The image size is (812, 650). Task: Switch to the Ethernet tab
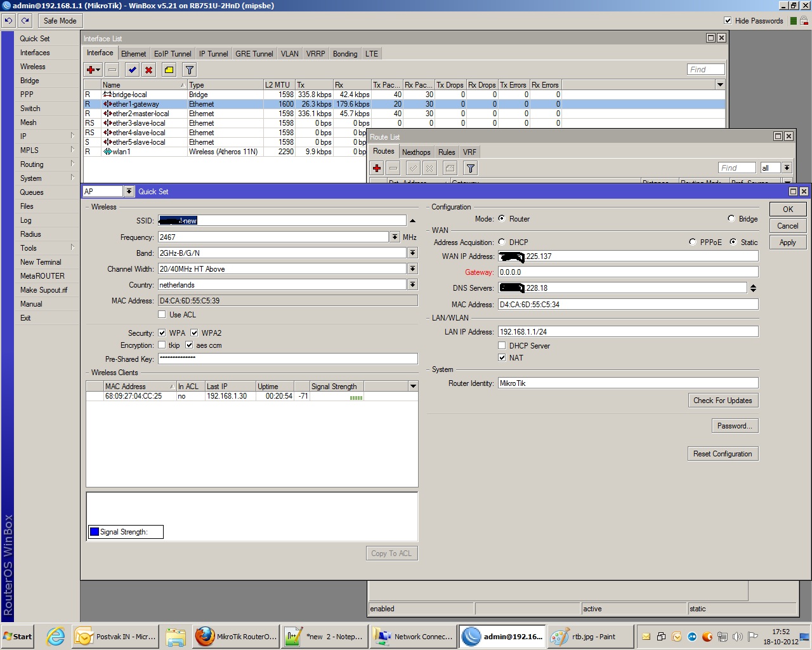[x=133, y=54]
